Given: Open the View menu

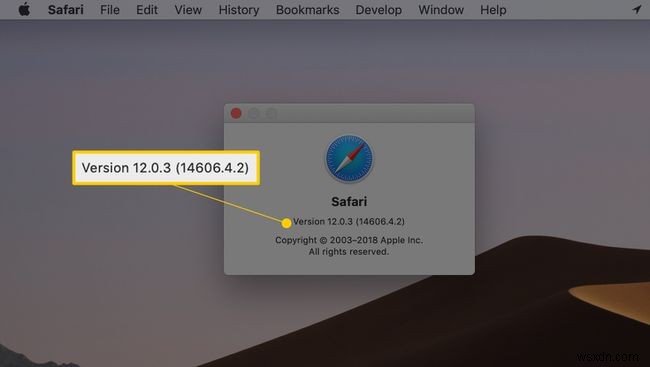Looking at the screenshot, I should 188,10.
